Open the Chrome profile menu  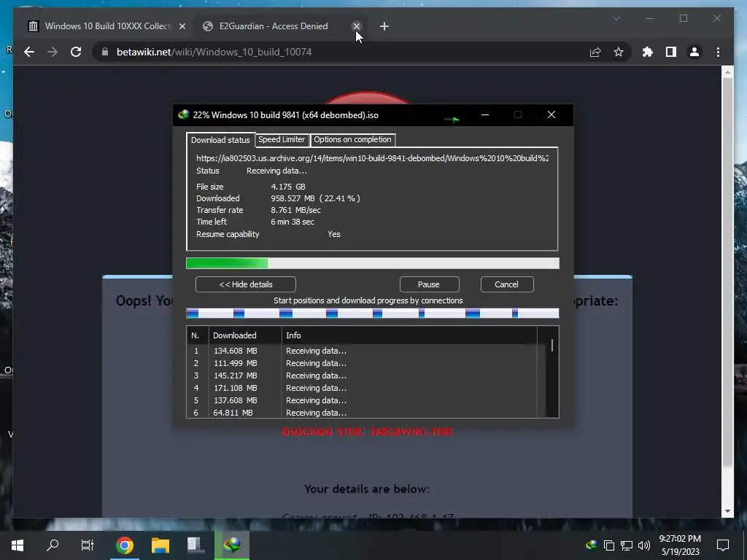pyautogui.click(x=694, y=52)
